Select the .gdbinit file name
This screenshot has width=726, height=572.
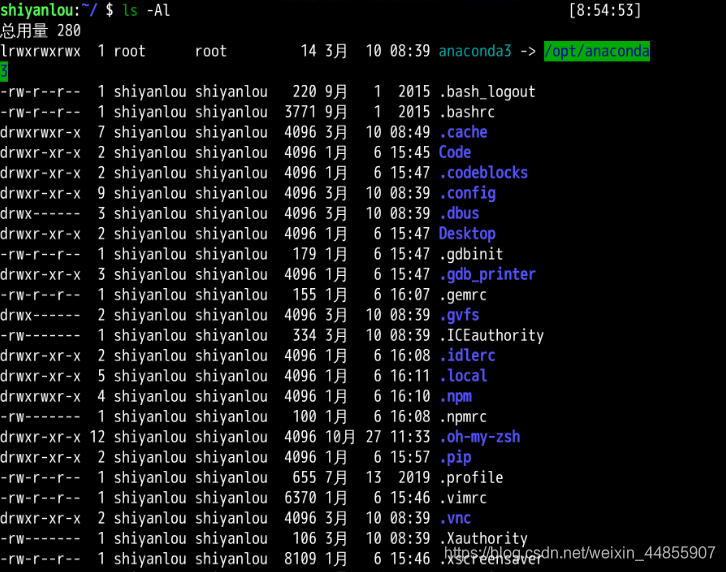click(471, 254)
